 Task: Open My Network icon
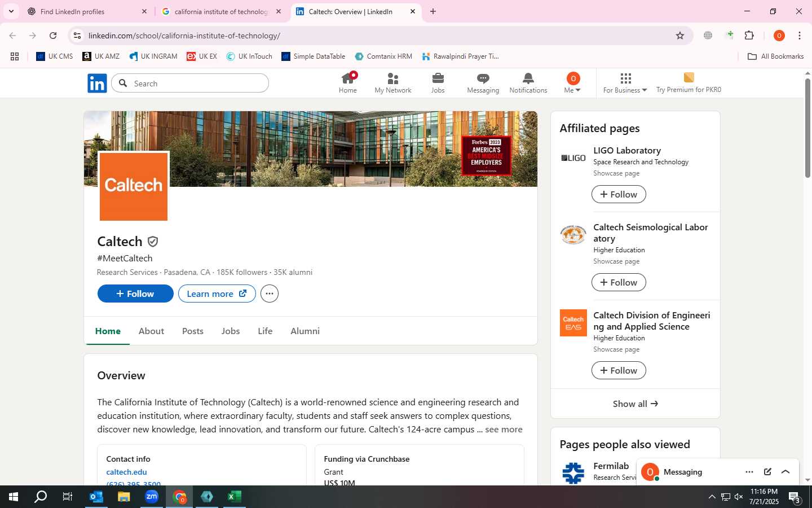tap(393, 83)
